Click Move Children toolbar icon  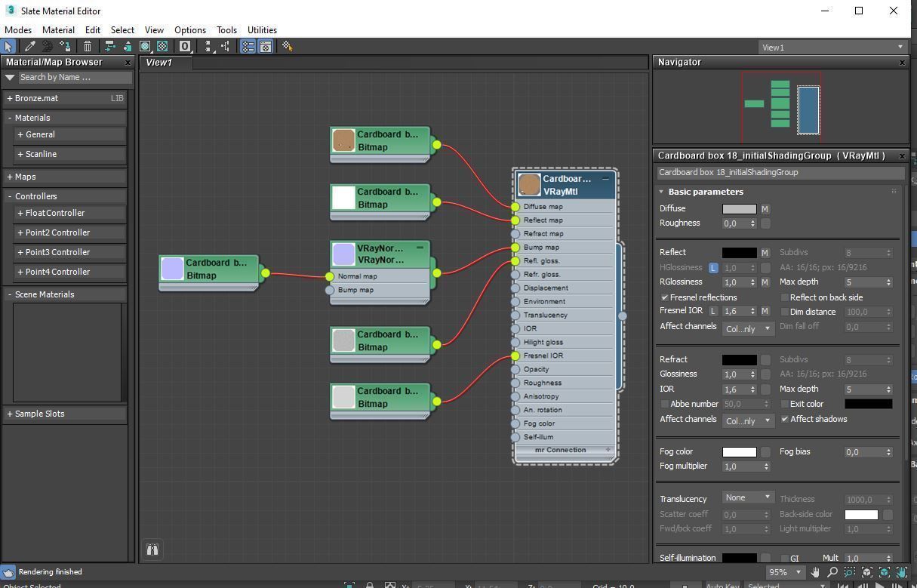coord(110,46)
